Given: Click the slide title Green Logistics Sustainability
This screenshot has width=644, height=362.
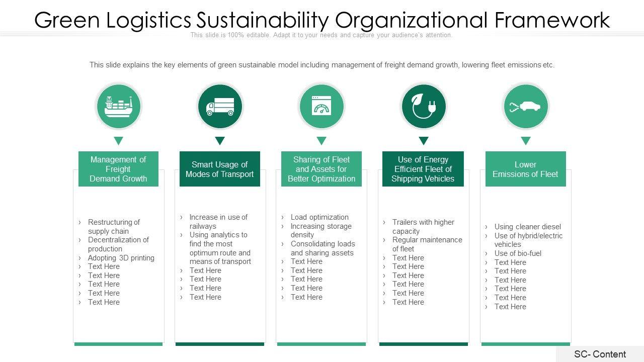Looking at the screenshot, I should click(x=322, y=20).
